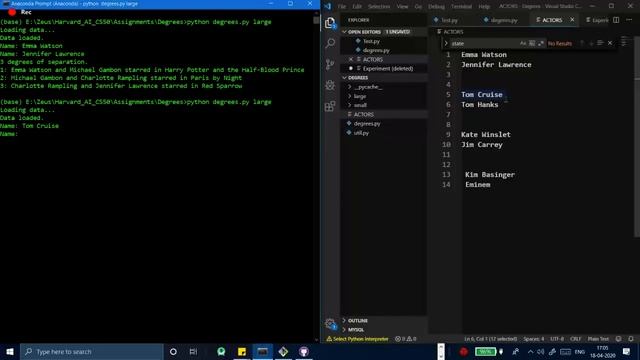Open the editor More Actions ellipsis
This screenshot has height=360, width=640.
[x=629, y=20]
